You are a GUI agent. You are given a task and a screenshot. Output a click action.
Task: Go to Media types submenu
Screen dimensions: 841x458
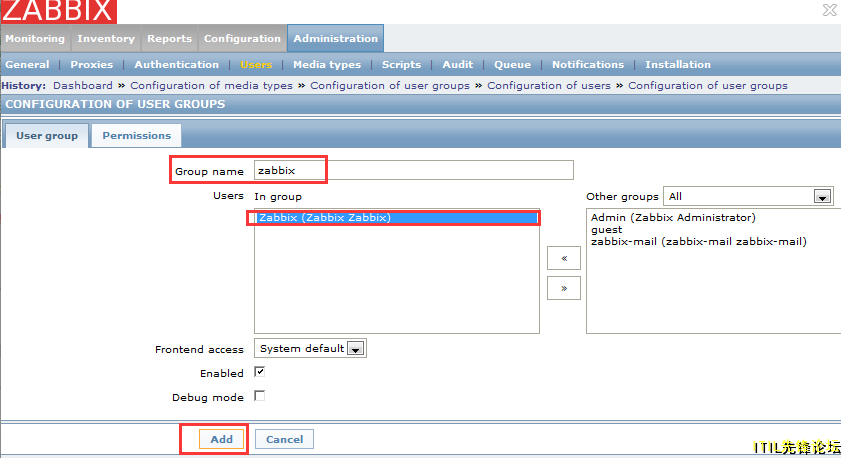pyautogui.click(x=327, y=64)
